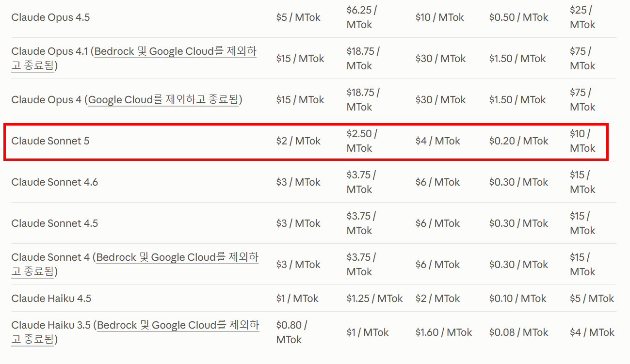Screen dimensions: 630x364
Task: Select the Claude Sonnet 4.6 model name
Action: [55, 182]
